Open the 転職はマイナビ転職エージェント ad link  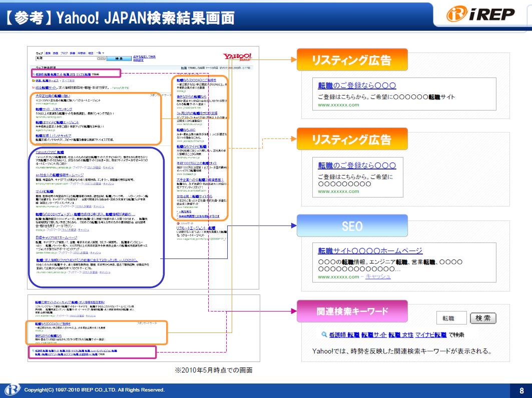point(58,122)
